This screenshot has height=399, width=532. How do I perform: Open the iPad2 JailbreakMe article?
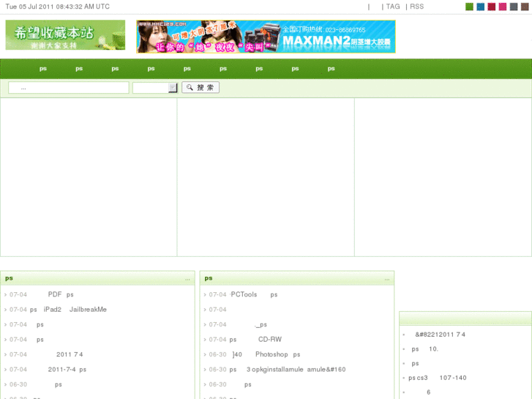click(x=68, y=310)
